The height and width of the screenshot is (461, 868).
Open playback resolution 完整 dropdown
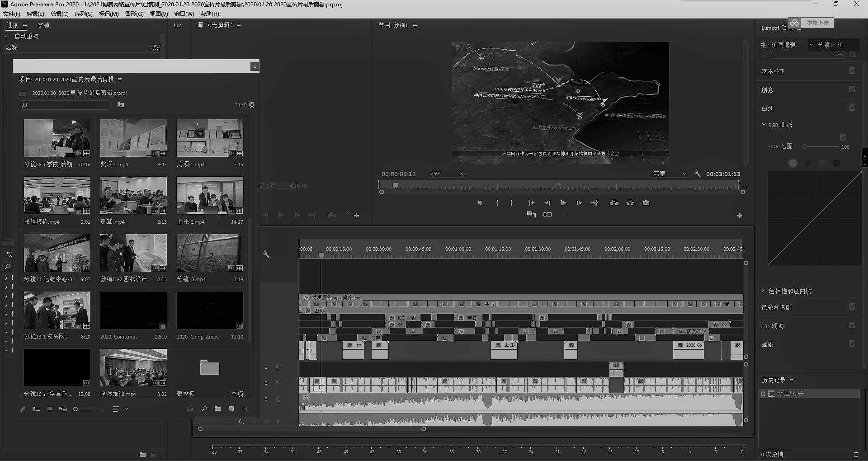click(x=670, y=174)
